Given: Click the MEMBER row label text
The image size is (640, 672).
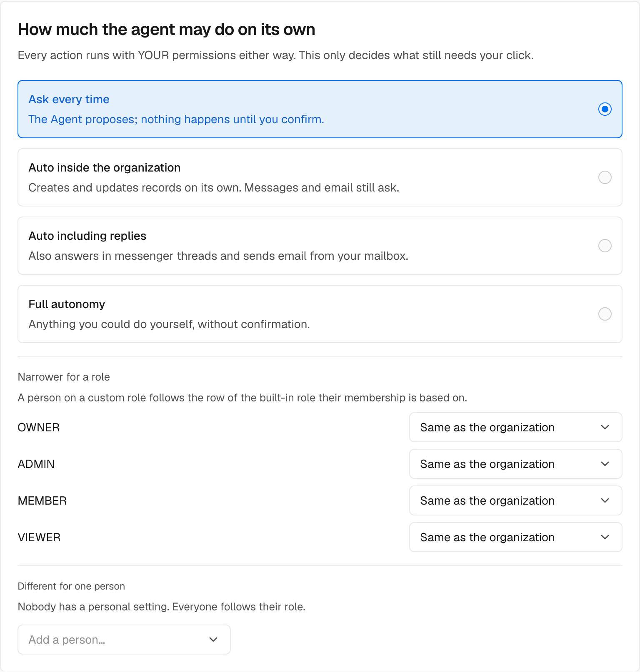Looking at the screenshot, I should coord(42,501).
